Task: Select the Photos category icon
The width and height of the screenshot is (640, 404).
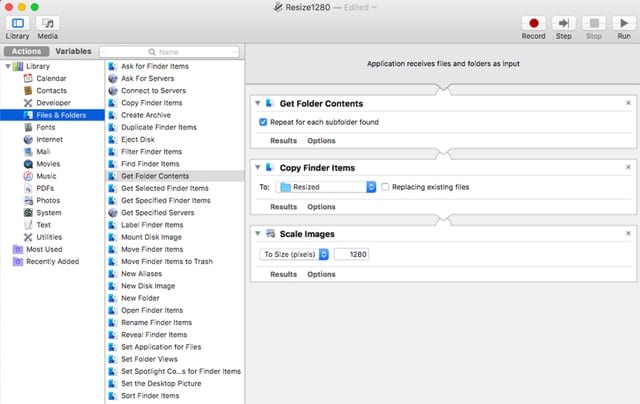Action: (x=27, y=200)
